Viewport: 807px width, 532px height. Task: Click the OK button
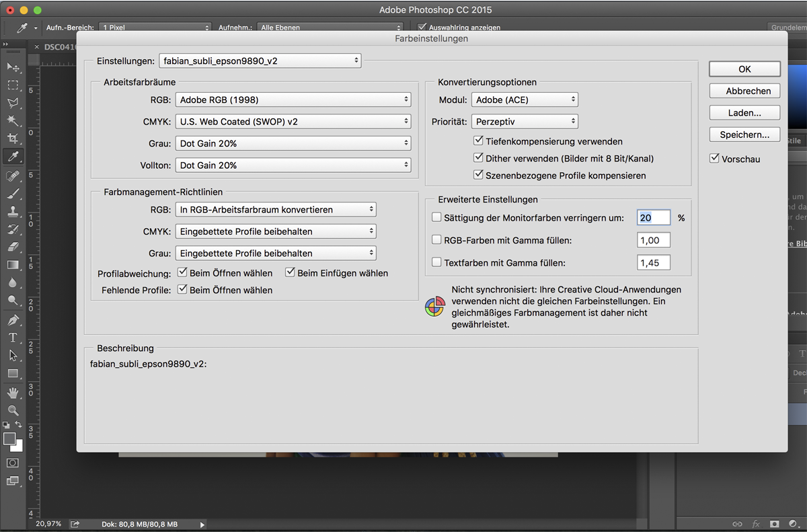coord(744,69)
